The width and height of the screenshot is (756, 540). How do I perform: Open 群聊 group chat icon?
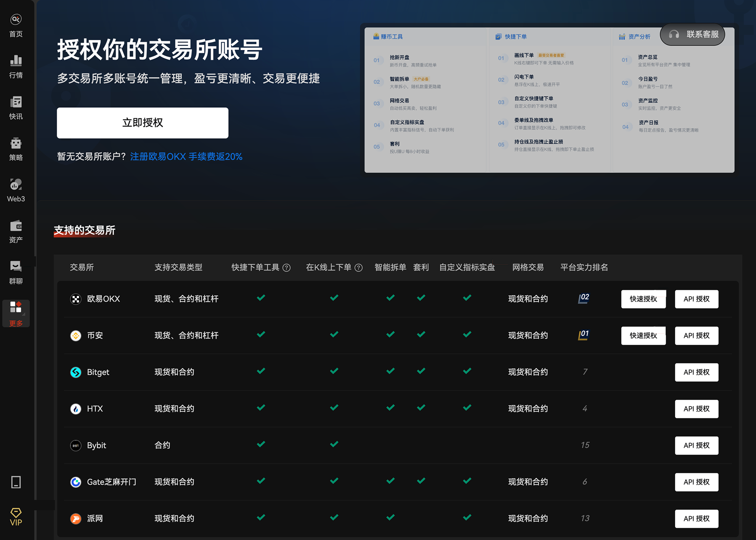(16, 272)
